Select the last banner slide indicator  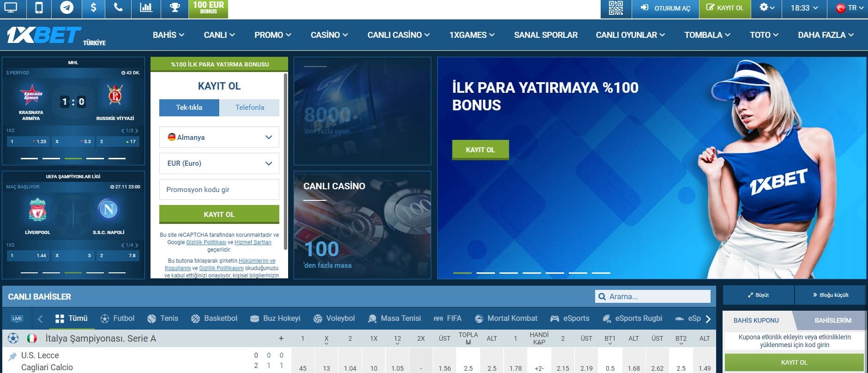[x=601, y=273]
